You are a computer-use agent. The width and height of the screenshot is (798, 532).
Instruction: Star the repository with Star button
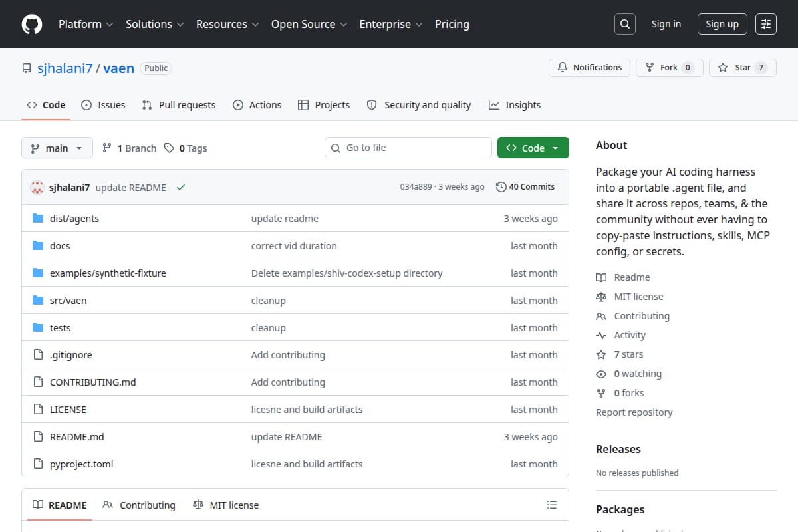(743, 68)
